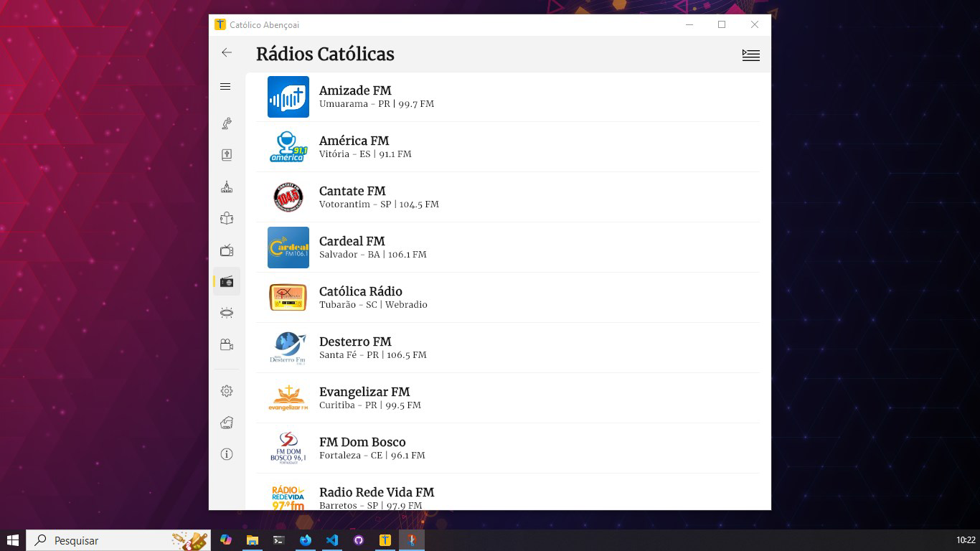
Task: Click 'Votorantim - SP | 104.5 FM' text
Action: (x=379, y=204)
